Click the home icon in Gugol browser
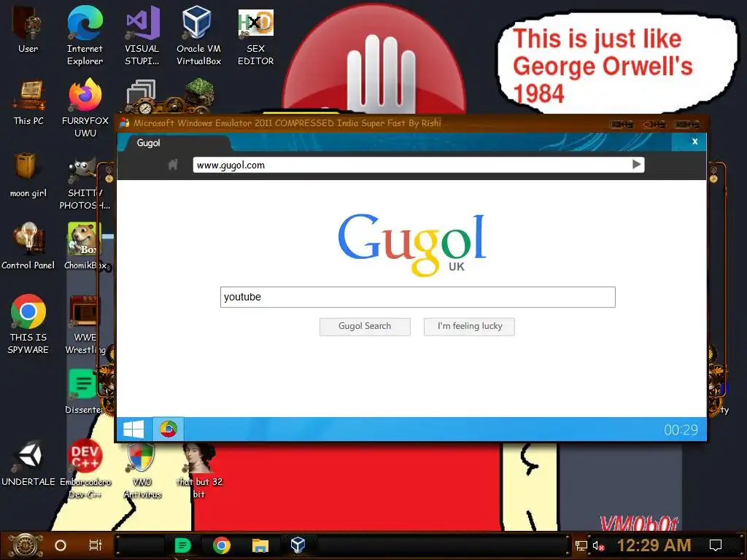 [x=173, y=165]
